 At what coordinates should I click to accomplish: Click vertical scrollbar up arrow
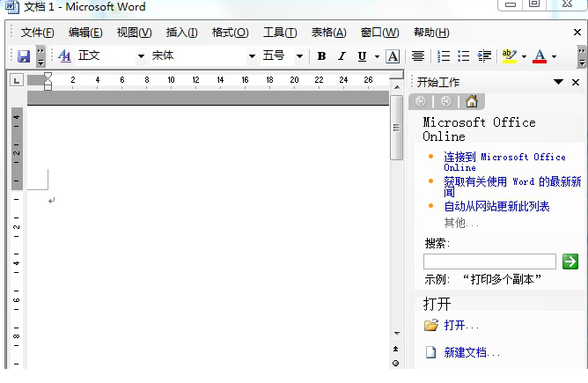click(x=397, y=87)
